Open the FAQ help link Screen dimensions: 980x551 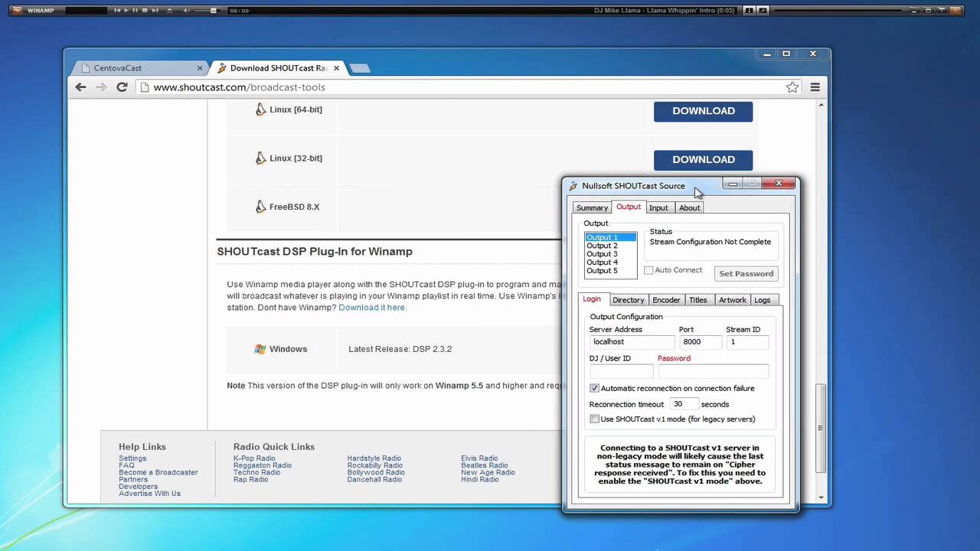coord(126,465)
